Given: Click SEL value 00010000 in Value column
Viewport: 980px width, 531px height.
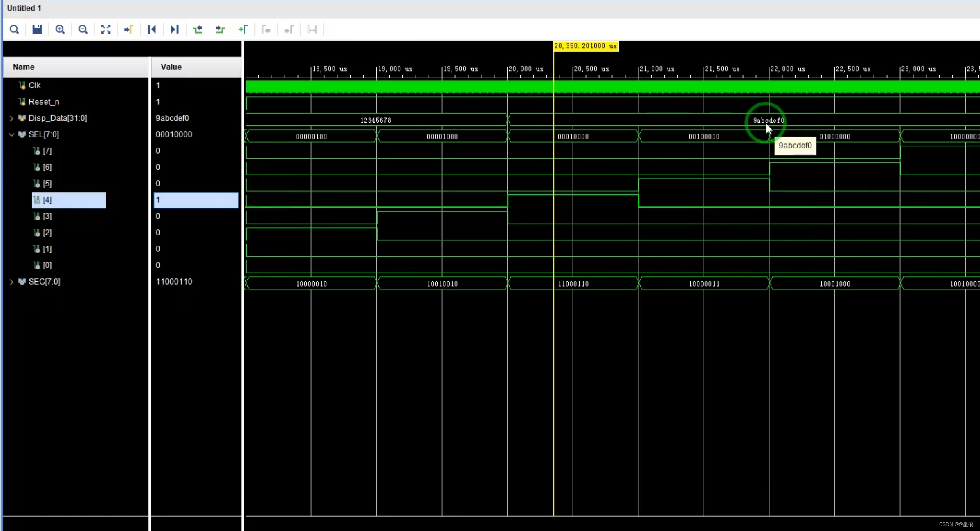Looking at the screenshot, I should [174, 134].
